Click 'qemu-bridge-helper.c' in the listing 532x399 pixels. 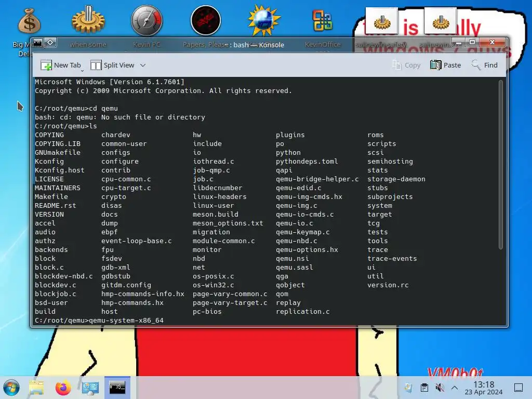point(317,179)
